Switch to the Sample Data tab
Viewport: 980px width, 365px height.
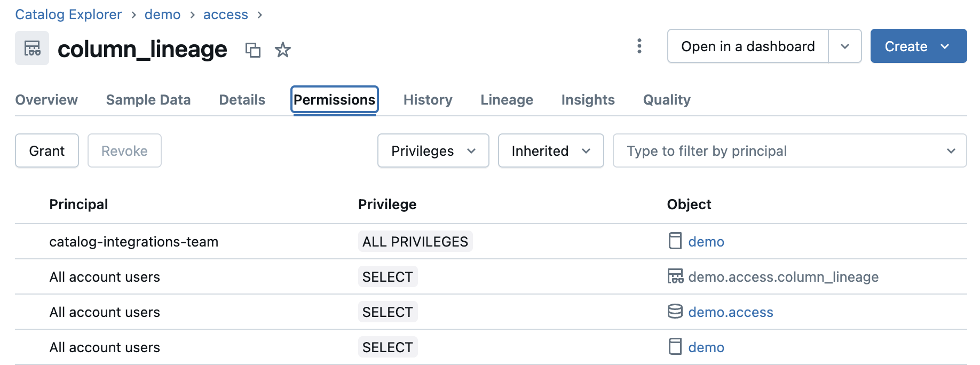148,100
